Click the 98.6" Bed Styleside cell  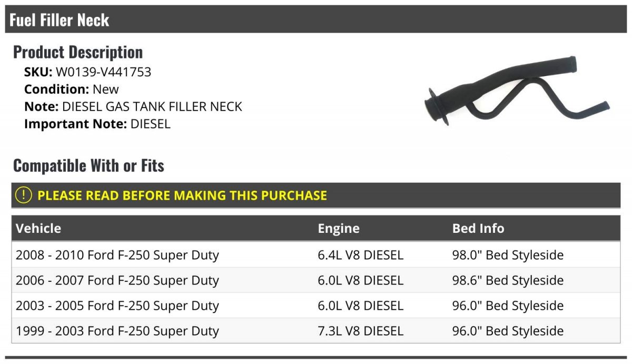click(x=508, y=280)
